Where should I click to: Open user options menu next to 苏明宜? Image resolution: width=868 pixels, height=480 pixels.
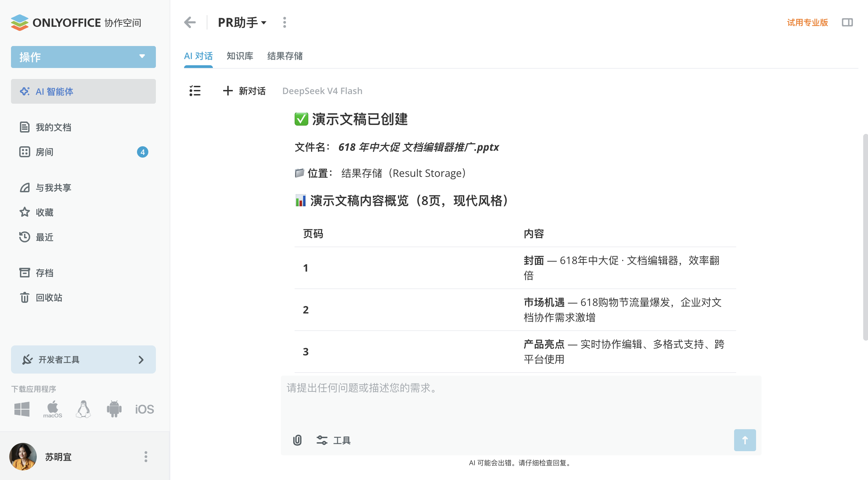click(146, 457)
